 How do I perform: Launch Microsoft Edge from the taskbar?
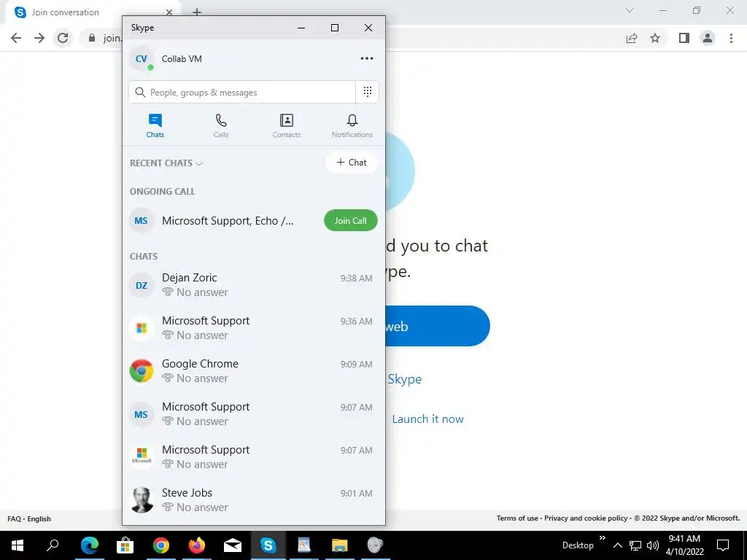click(x=90, y=545)
